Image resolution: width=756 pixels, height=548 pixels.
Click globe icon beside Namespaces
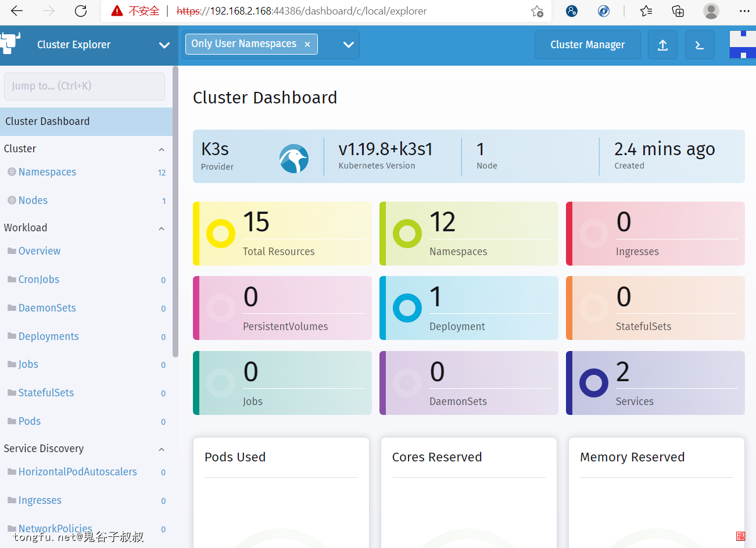[12, 172]
